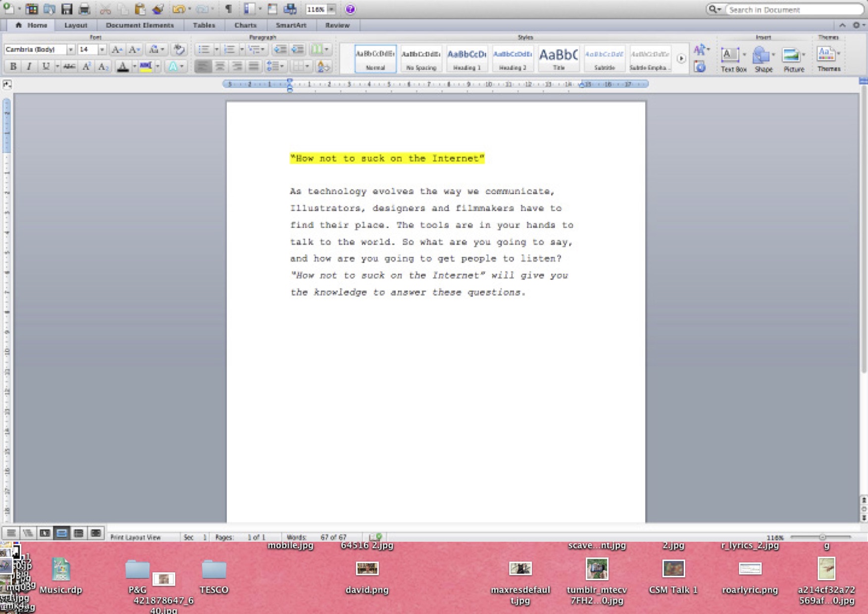868x614 pixels.
Task: Apply strikethrough to the text
Action: coord(69,66)
